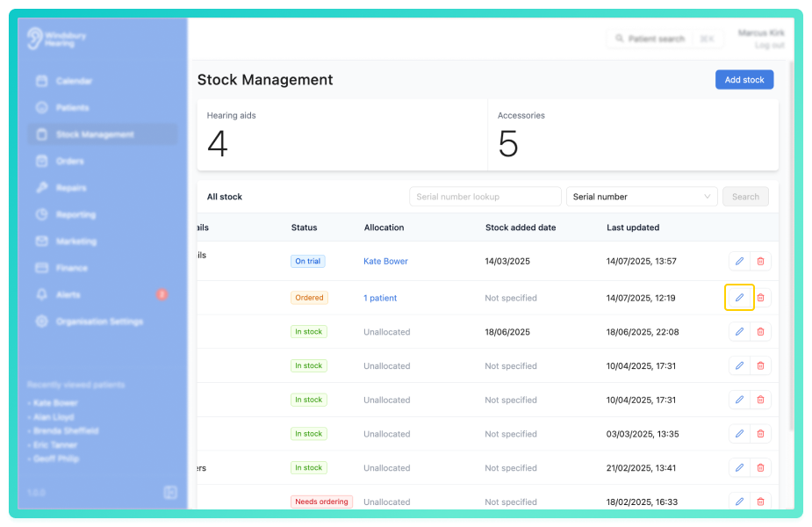
Task: Open the 1 patient allocation link
Action: 379,298
